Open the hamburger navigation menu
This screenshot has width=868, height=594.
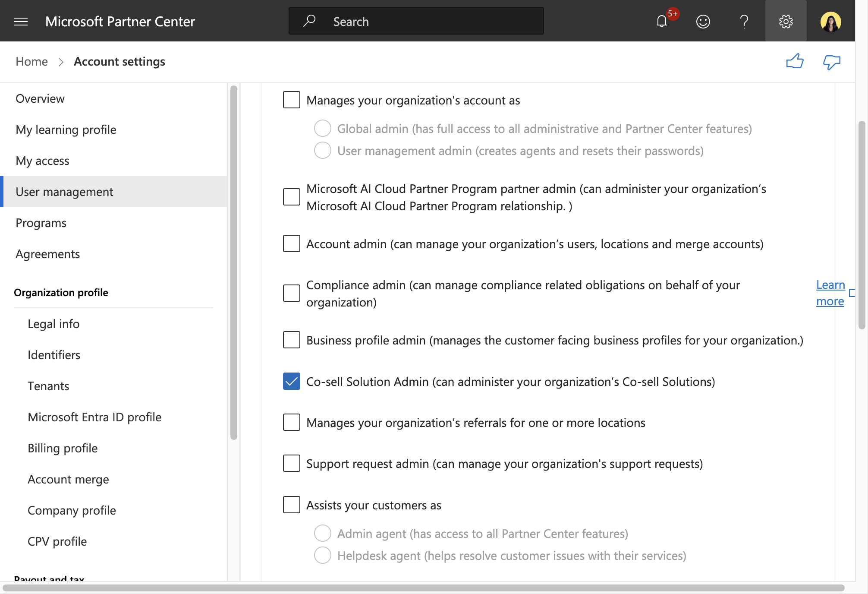(21, 21)
